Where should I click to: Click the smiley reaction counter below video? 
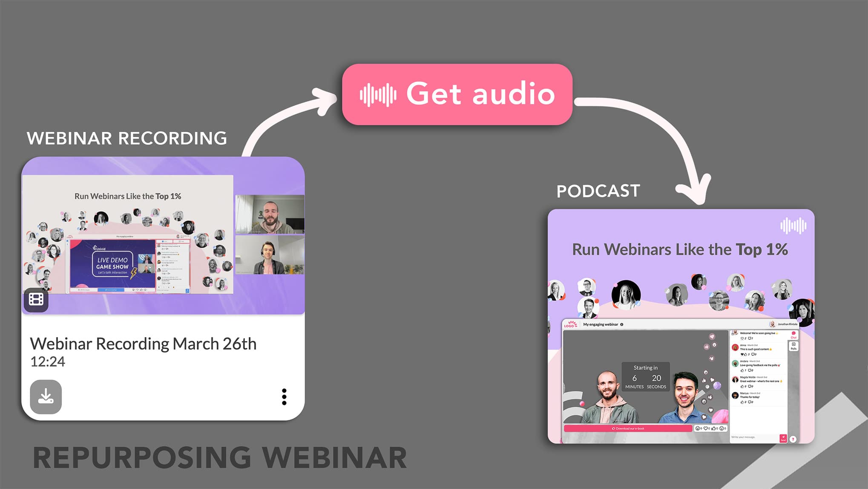[x=698, y=428]
